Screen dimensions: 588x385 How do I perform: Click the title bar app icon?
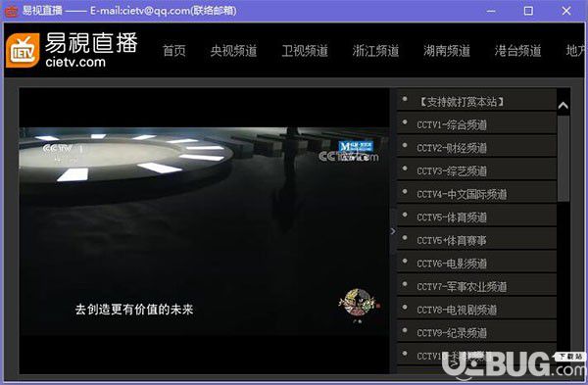tap(11, 11)
